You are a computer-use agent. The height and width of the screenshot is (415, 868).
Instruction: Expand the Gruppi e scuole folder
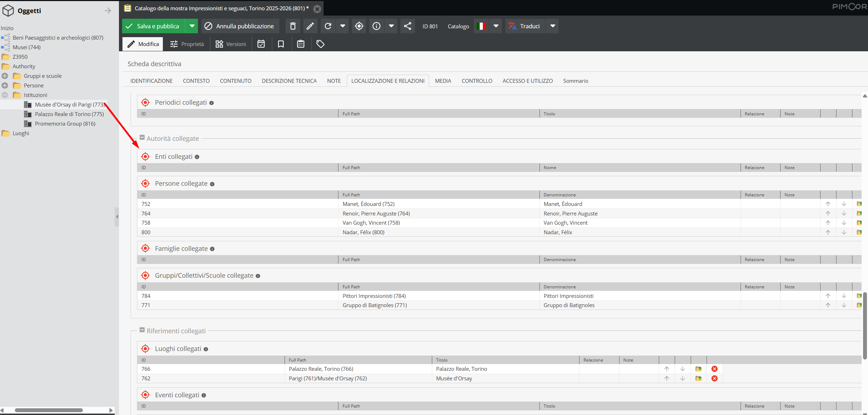[5, 76]
